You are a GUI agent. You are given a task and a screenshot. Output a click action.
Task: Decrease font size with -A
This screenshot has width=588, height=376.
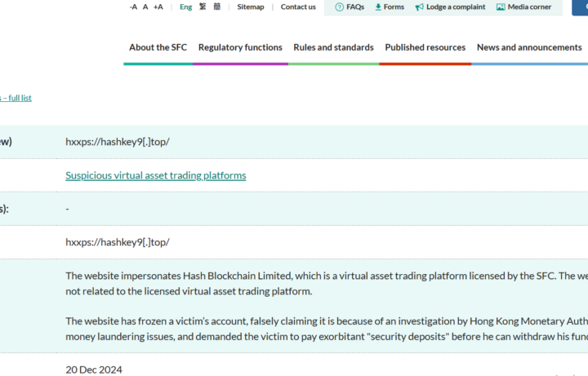(x=133, y=7)
